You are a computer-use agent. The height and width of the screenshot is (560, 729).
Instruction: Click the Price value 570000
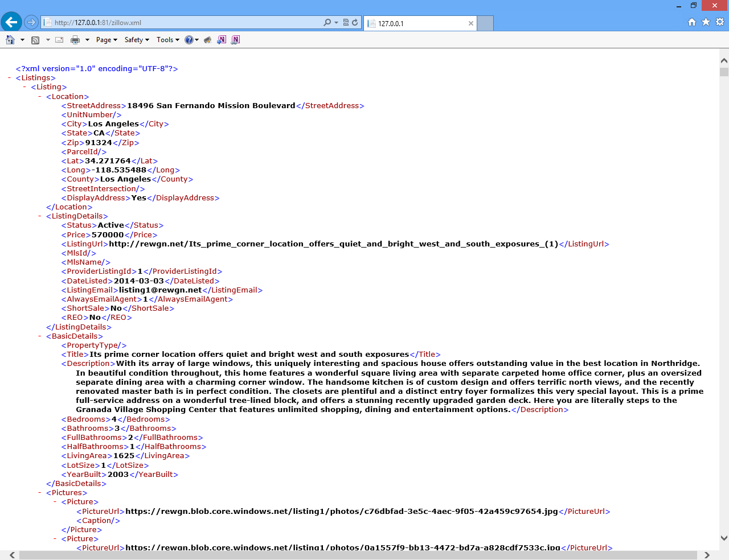108,235
